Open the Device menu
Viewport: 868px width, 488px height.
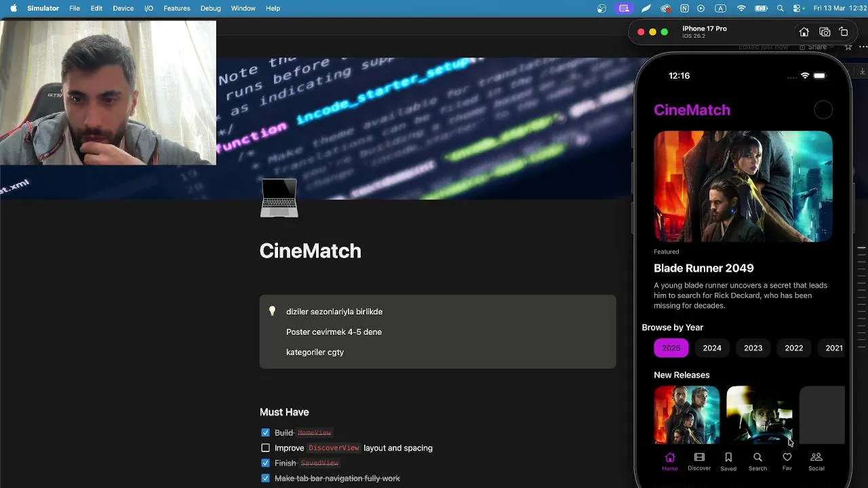coord(123,8)
